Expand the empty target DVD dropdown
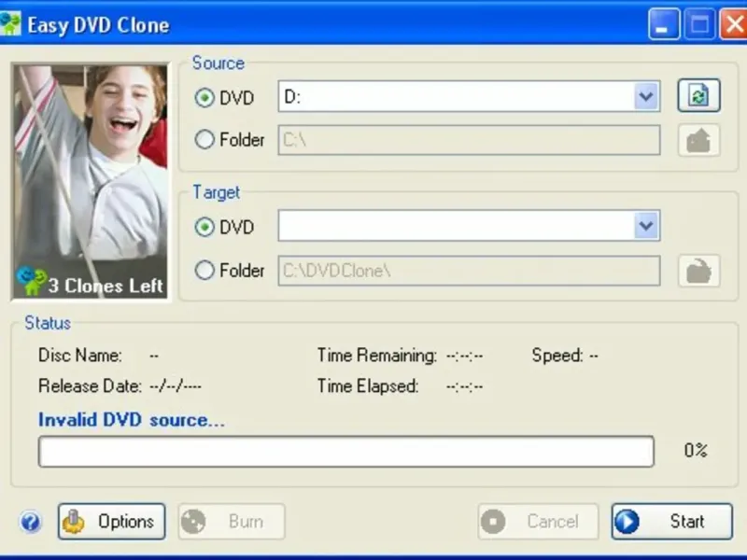747x560 pixels. (646, 225)
